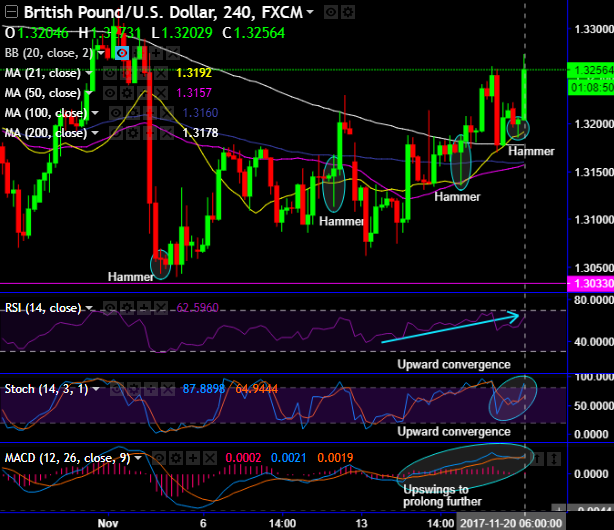Open format gear for MA (21, close)
Image resolution: width=614 pixels, height=530 pixels.
pyautogui.click(x=126, y=73)
